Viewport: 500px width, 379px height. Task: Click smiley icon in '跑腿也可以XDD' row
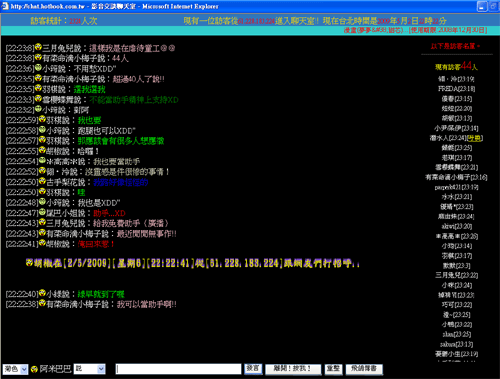click(42, 129)
